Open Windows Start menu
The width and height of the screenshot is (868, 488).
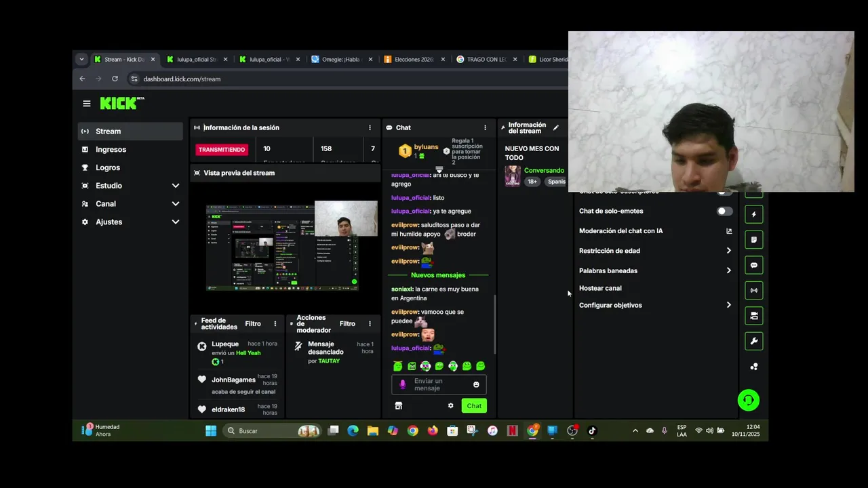(x=211, y=430)
